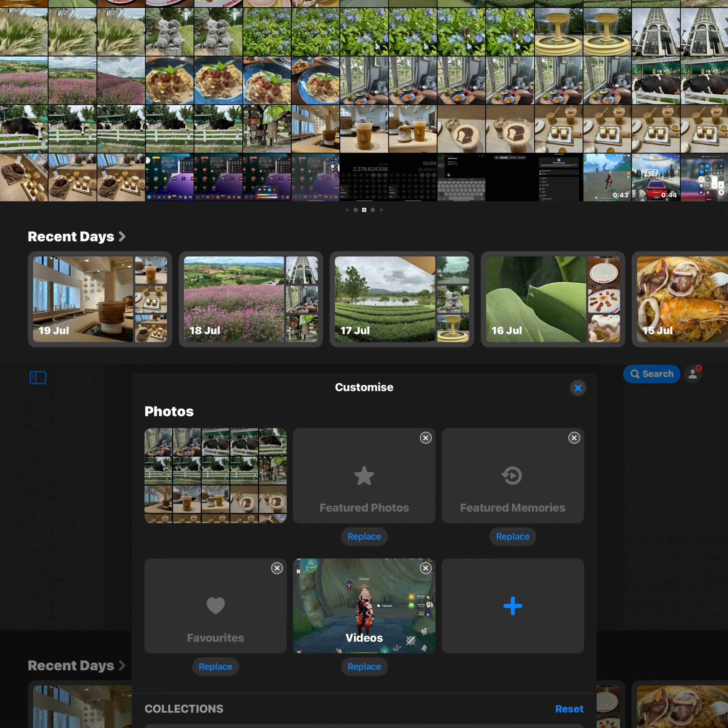Select the Featured Memories replay tile
This screenshot has height=728, width=728.
coord(512,475)
